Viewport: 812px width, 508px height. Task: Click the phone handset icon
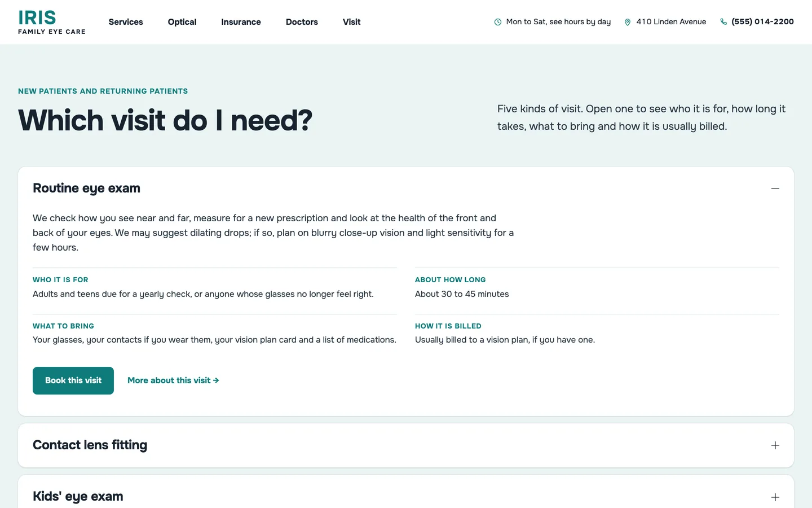point(723,22)
